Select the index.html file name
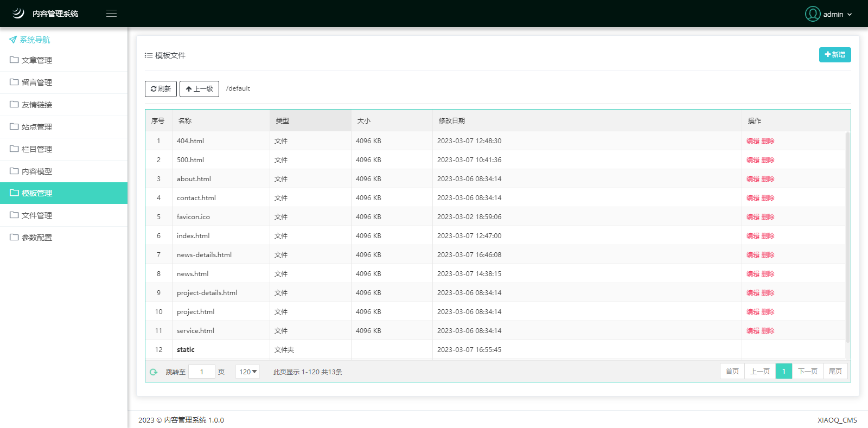The width and height of the screenshot is (868, 428). (x=193, y=236)
